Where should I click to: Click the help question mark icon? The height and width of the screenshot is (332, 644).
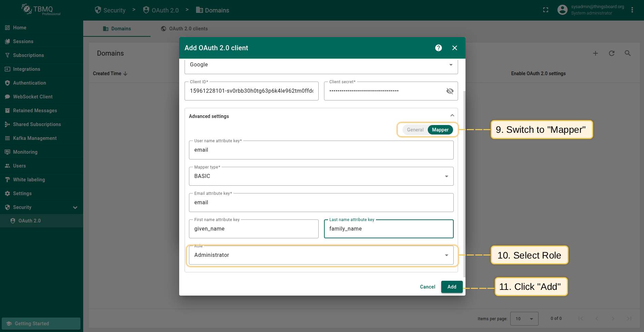pos(438,48)
